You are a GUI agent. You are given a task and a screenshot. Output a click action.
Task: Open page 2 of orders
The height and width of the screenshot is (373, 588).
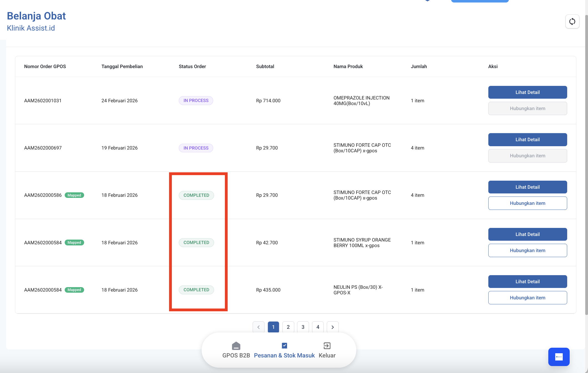[x=288, y=327]
